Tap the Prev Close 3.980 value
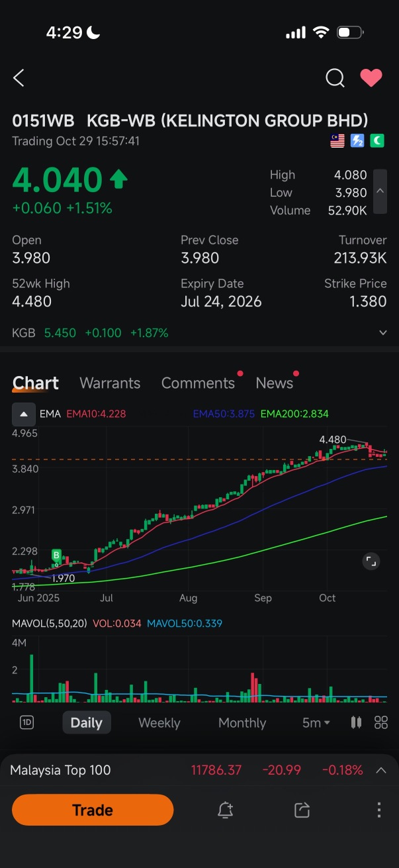 [x=200, y=258]
